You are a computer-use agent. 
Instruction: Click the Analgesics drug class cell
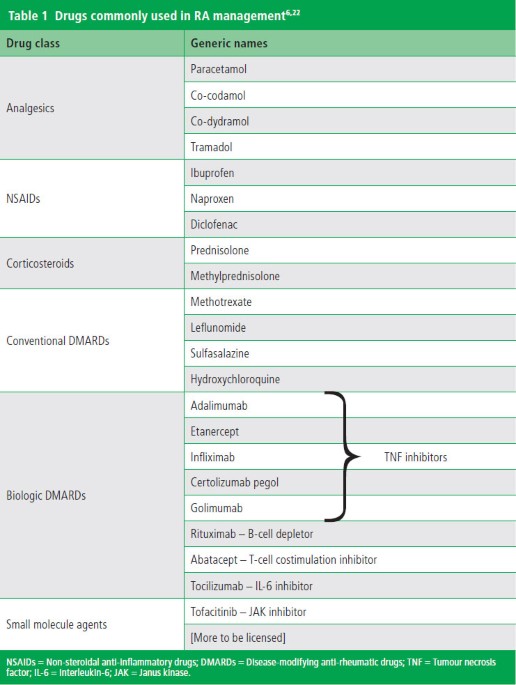(x=92, y=108)
